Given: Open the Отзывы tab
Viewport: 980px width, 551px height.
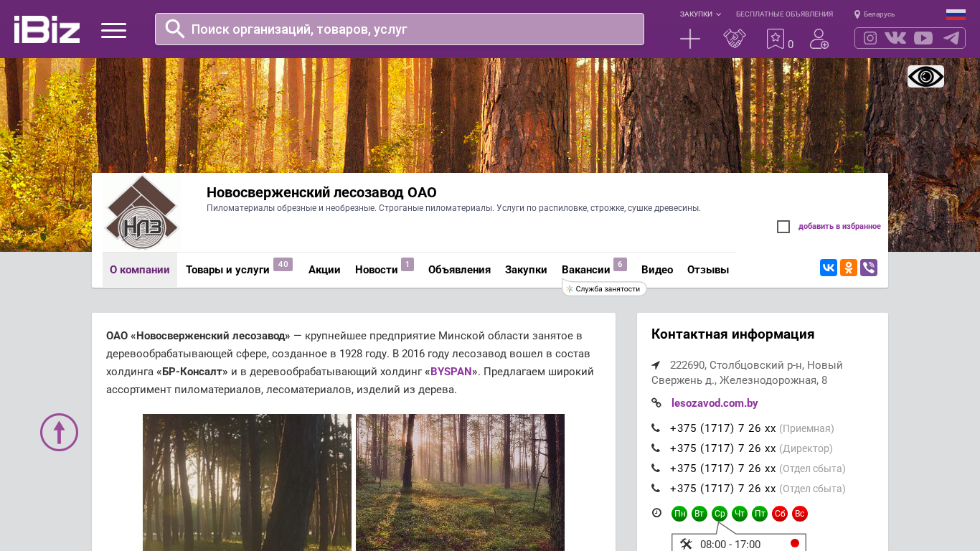Looking at the screenshot, I should 708,270.
